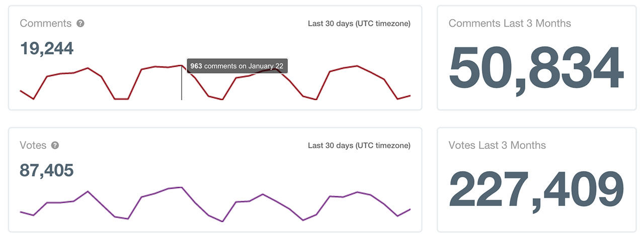Click the rightmost point of the red Comments line
Image resolution: width=644 pixels, height=239 pixels.
[410, 95]
